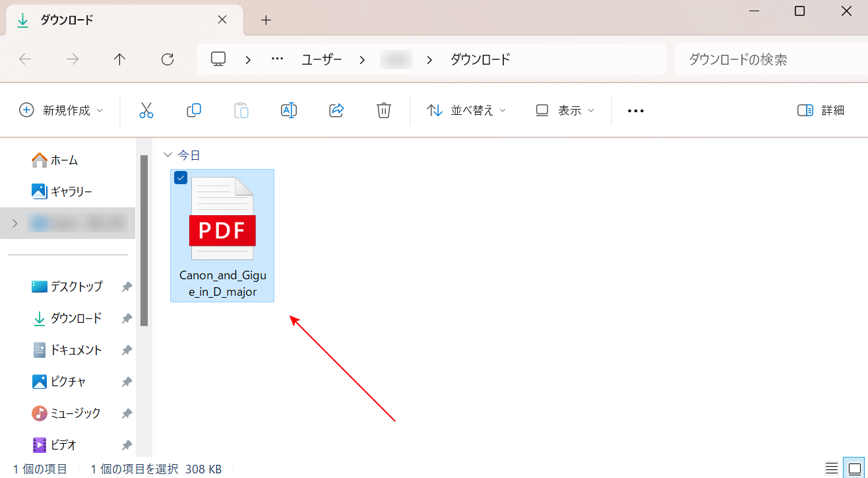Image resolution: width=868 pixels, height=478 pixels.
Task: Select the Canon_and_Gigue_in_D_major PDF thumbnail
Action: [222, 219]
